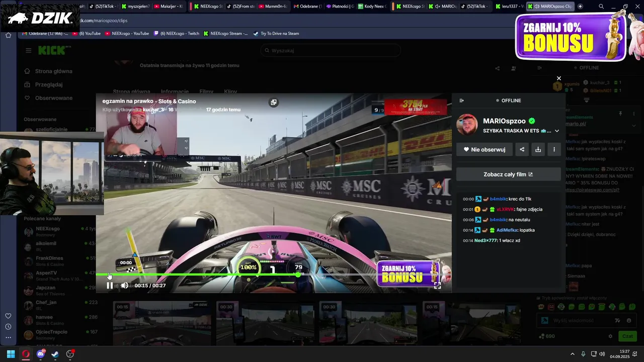This screenshot has height=362, width=644.
Task: Expand the pinned message chevron
Action: click(x=634, y=125)
